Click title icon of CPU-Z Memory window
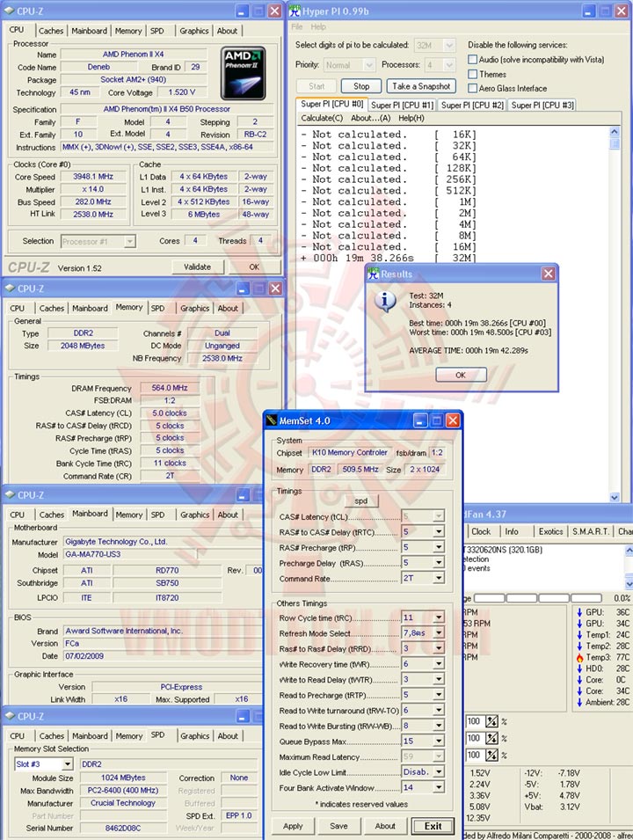Image resolution: width=633 pixels, height=840 pixels. [9, 289]
